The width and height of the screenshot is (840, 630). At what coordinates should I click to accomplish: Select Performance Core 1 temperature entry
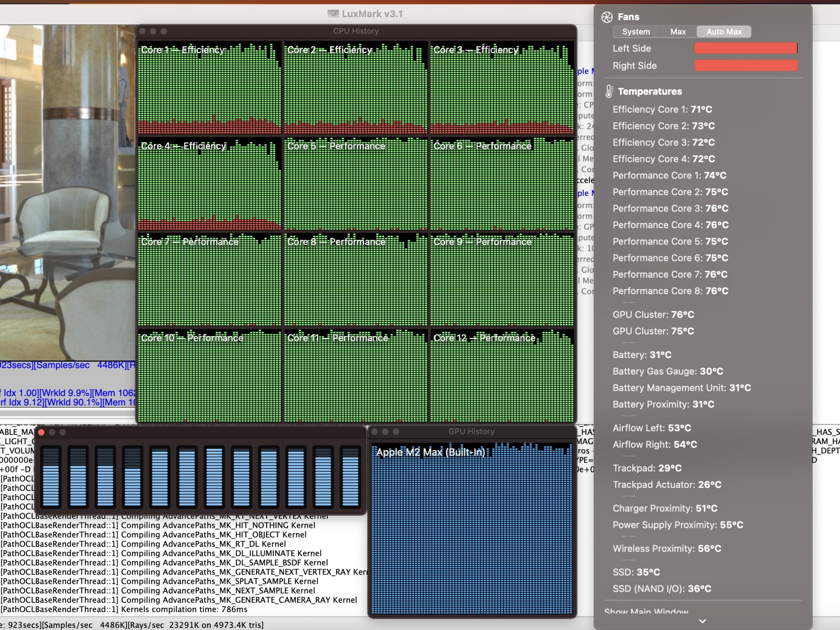669,175
